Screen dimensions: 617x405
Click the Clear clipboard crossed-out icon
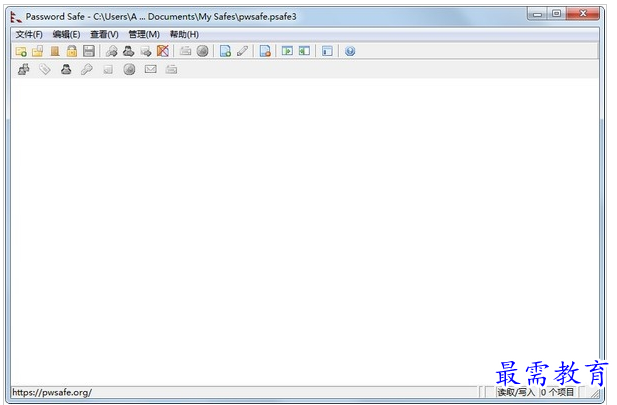163,51
